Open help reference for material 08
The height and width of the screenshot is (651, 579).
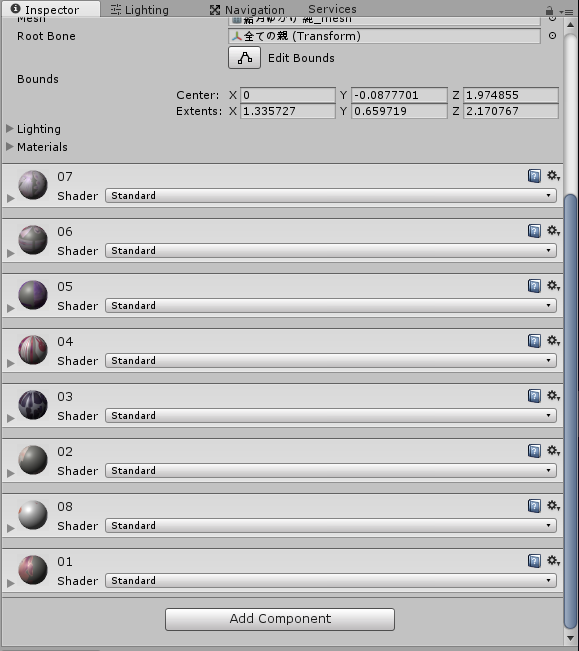534,506
